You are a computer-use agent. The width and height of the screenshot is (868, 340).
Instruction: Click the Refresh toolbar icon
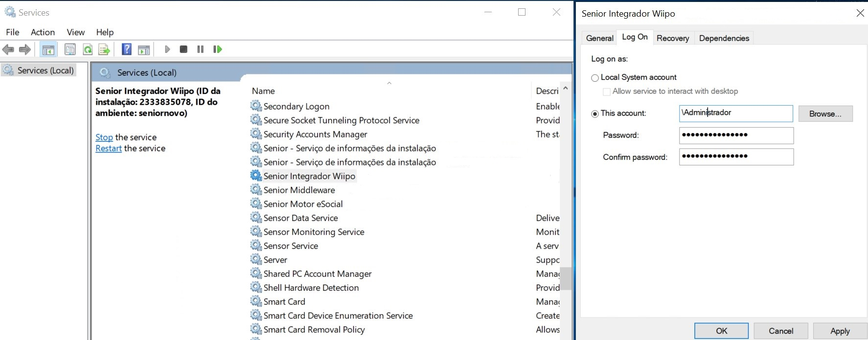[x=88, y=49]
